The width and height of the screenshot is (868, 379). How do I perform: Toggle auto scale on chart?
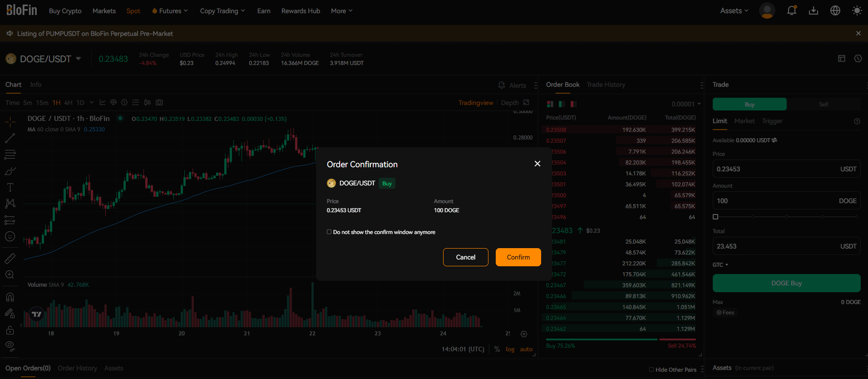(x=526, y=349)
